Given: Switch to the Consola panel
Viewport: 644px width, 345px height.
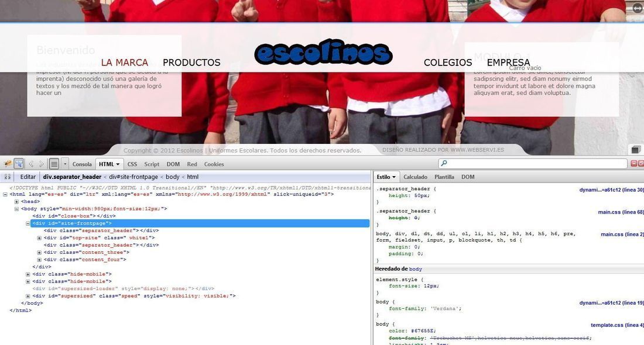Looking at the screenshot, I should click(x=82, y=164).
